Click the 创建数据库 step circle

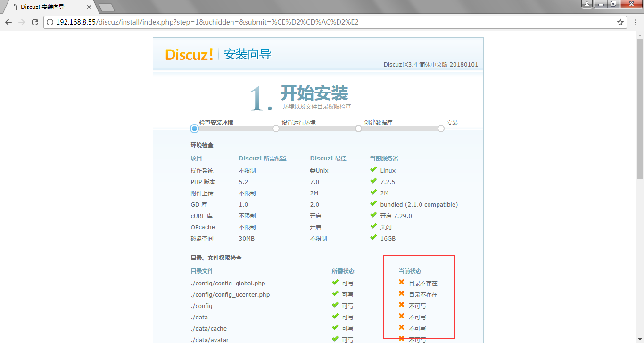coord(358,128)
